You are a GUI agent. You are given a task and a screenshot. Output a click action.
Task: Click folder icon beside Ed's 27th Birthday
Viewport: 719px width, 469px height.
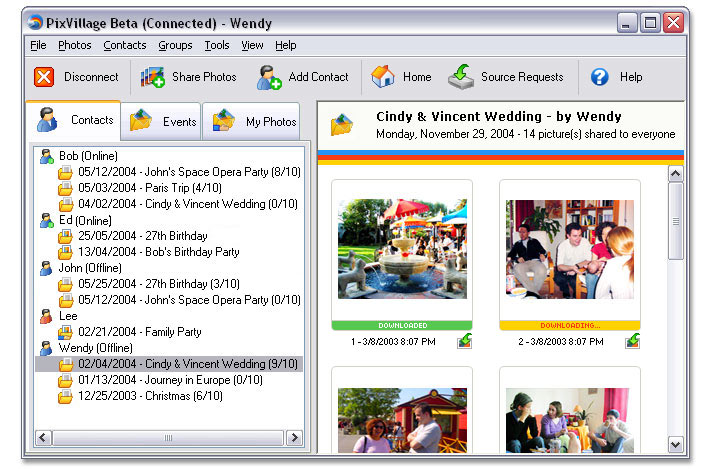[66, 237]
